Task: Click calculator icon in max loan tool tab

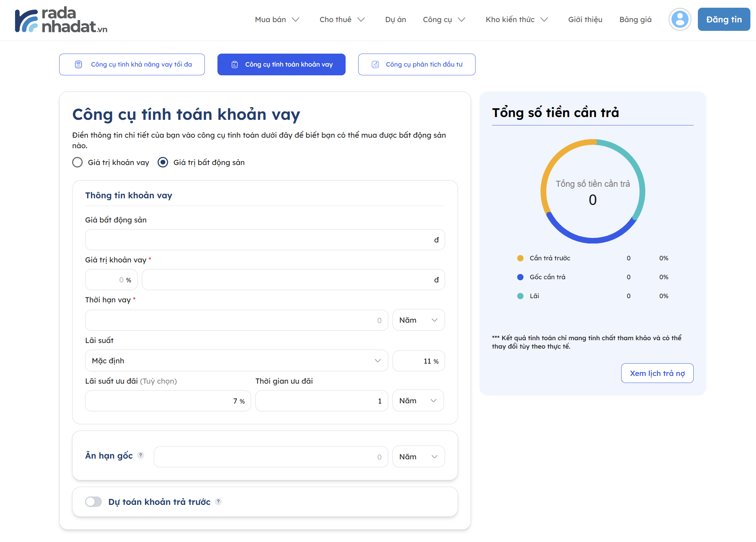Action: 78,64
